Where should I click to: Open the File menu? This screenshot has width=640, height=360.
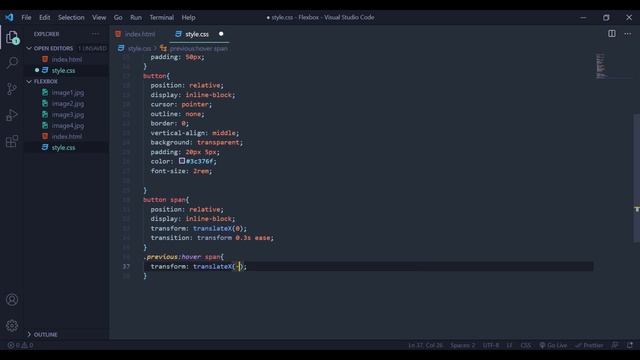[26, 18]
